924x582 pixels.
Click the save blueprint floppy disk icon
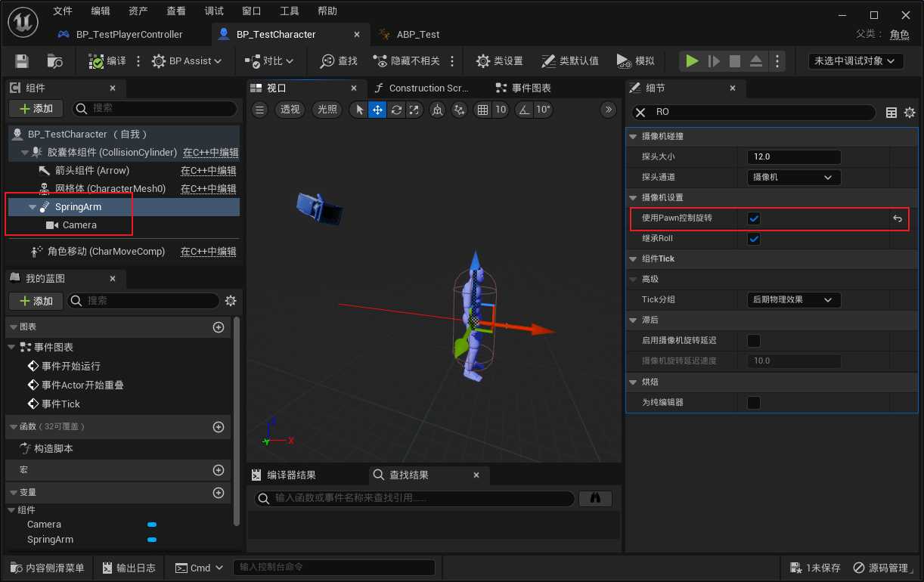[22, 61]
